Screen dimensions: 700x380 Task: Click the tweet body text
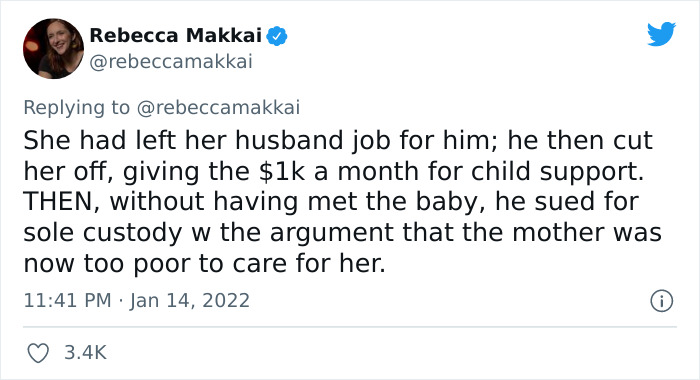click(x=342, y=201)
